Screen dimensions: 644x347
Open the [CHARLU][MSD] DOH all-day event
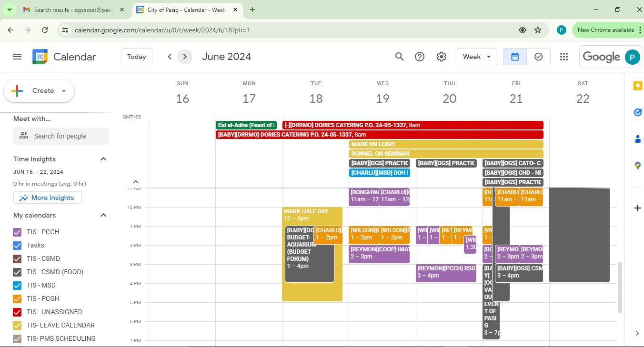click(x=380, y=173)
